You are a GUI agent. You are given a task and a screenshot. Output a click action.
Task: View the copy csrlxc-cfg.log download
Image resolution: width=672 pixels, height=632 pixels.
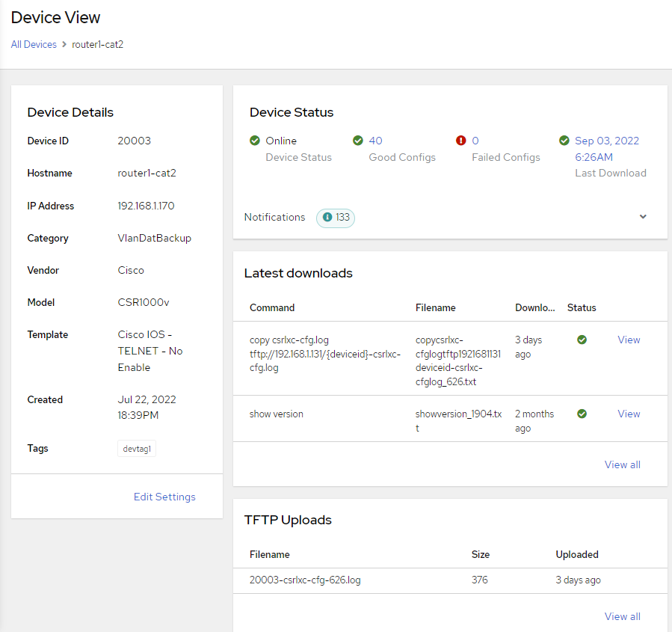[x=629, y=340]
